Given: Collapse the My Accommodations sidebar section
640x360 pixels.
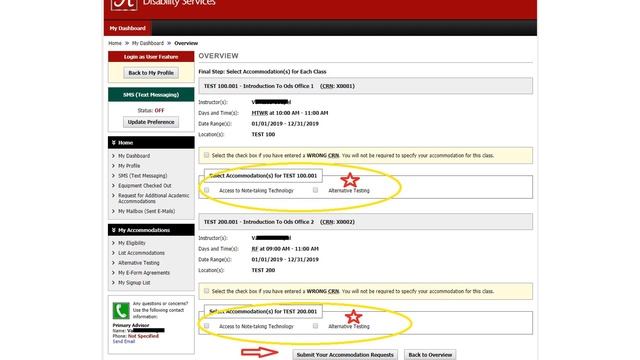Looking at the screenshot, I should (x=151, y=230).
